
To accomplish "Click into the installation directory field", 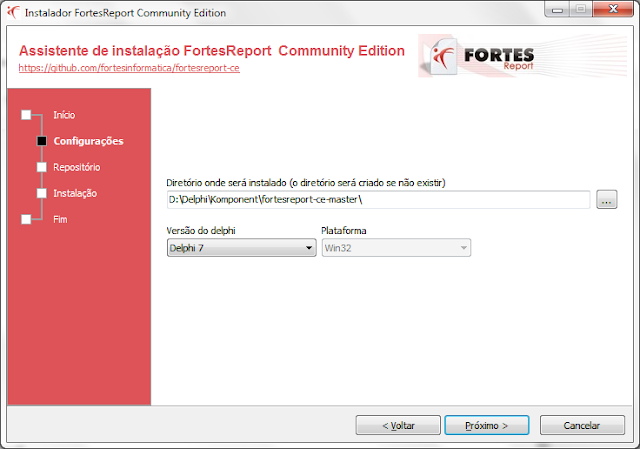I will 378,200.
